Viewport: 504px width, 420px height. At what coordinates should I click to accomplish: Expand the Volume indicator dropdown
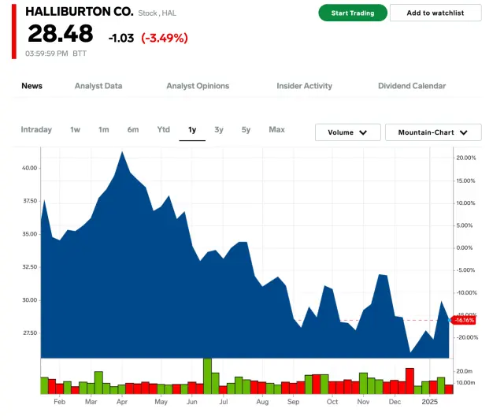(347, 132)
